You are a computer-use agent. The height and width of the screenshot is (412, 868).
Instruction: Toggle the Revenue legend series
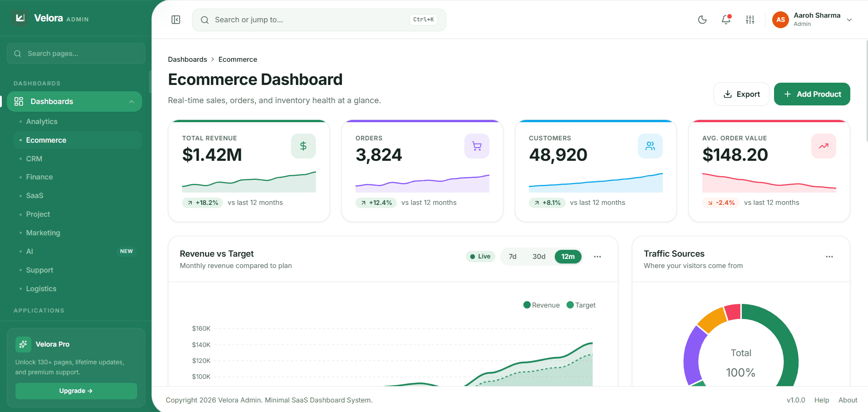[x=542, y=305]
